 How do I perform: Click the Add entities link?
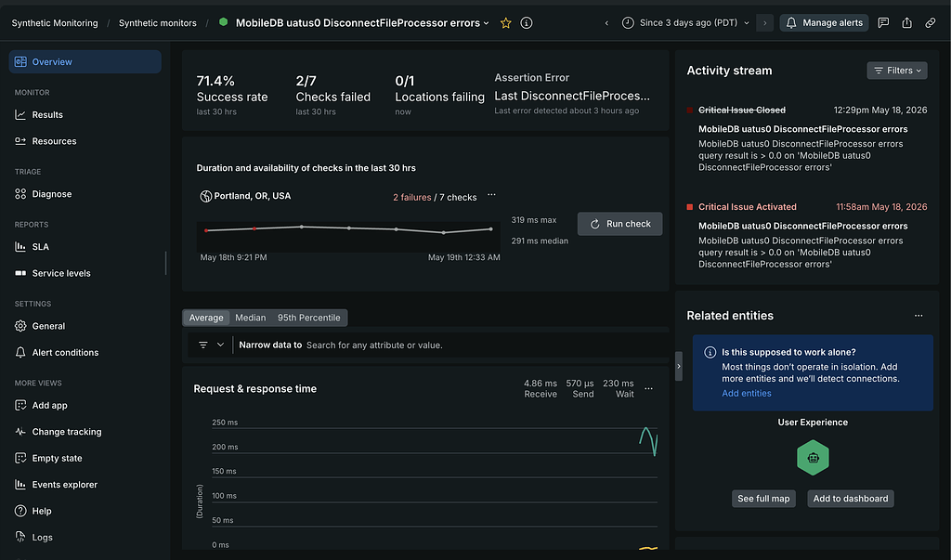[747, 393]
